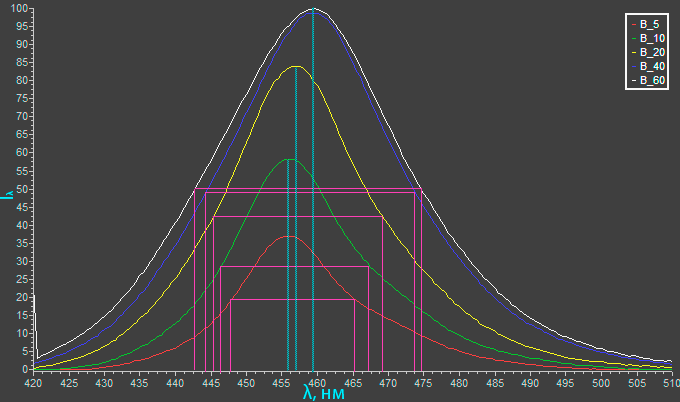Click the 420 tick label on x-axis
Image resolution: width=680 pixels, height=402 pixels.
33,381
